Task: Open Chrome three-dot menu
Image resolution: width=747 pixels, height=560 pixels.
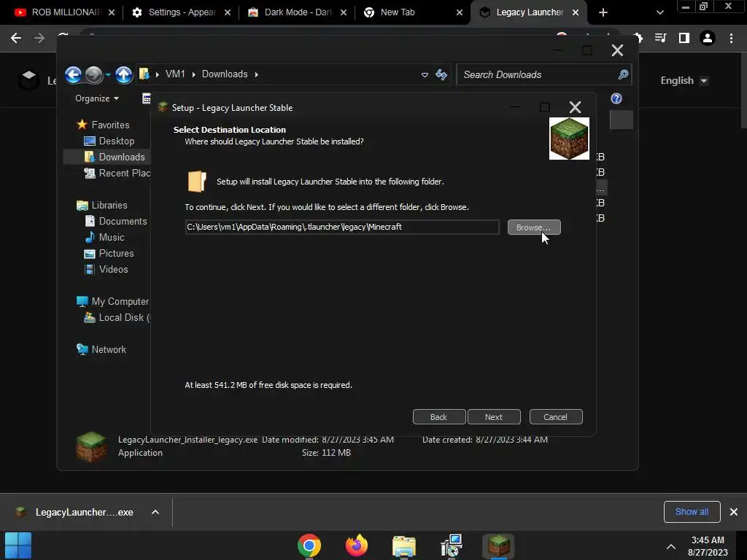Action: coord(731,38)
